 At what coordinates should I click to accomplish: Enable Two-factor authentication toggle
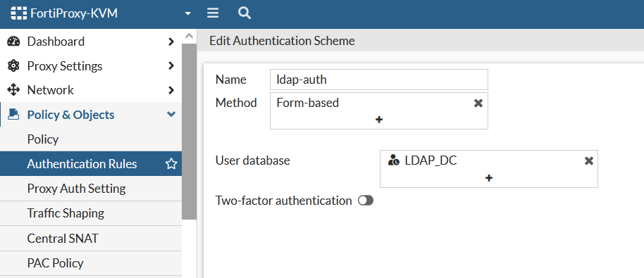tap(366, 201)
